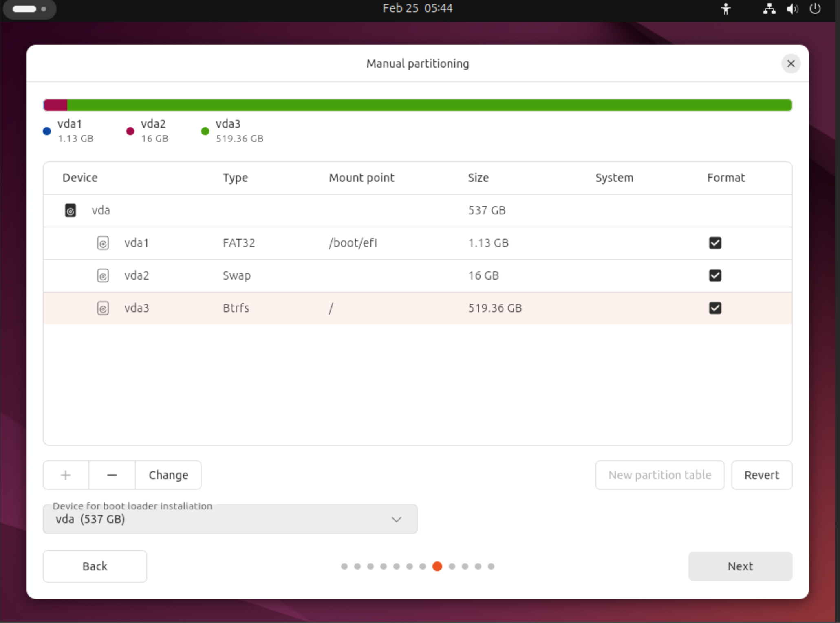Click the vda3 partition icon
Viewport: 840px width, 623px height.
103,308
